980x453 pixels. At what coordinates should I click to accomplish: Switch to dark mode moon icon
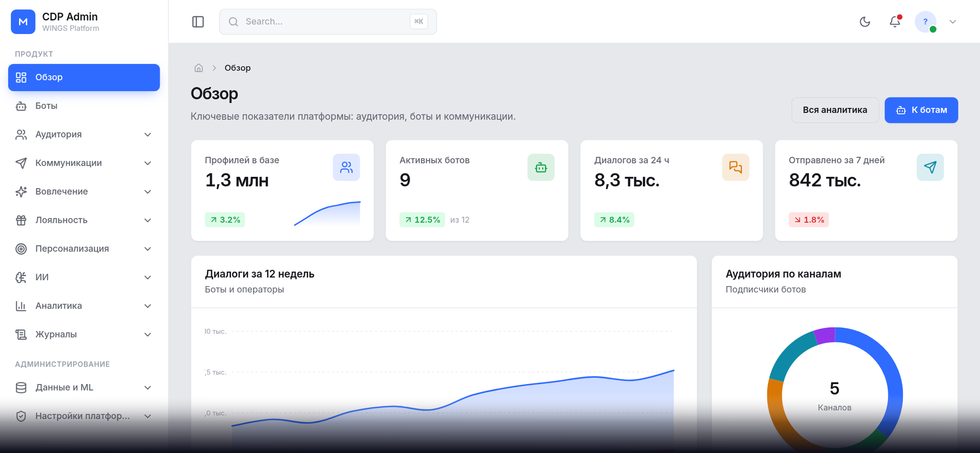(865, 22)
